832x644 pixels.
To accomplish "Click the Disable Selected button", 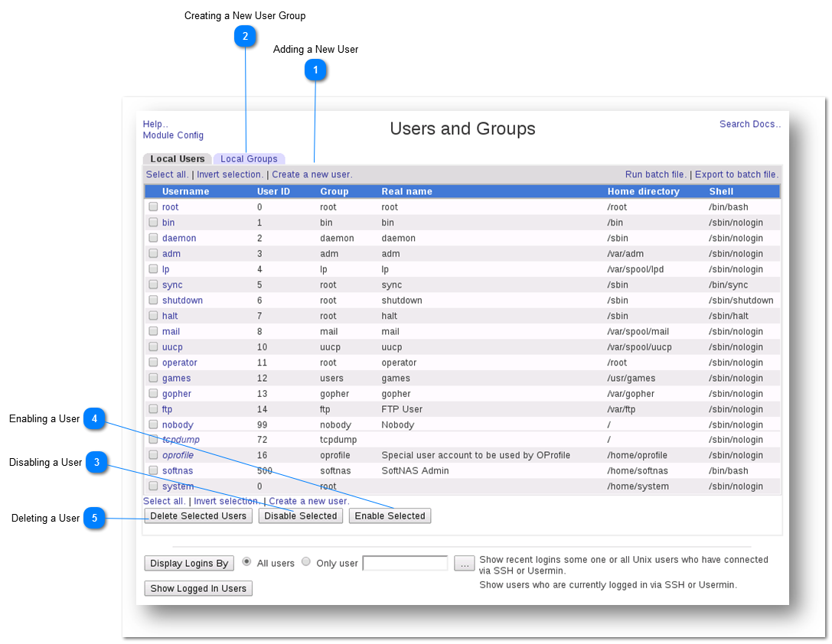I will tap(301, 516).
